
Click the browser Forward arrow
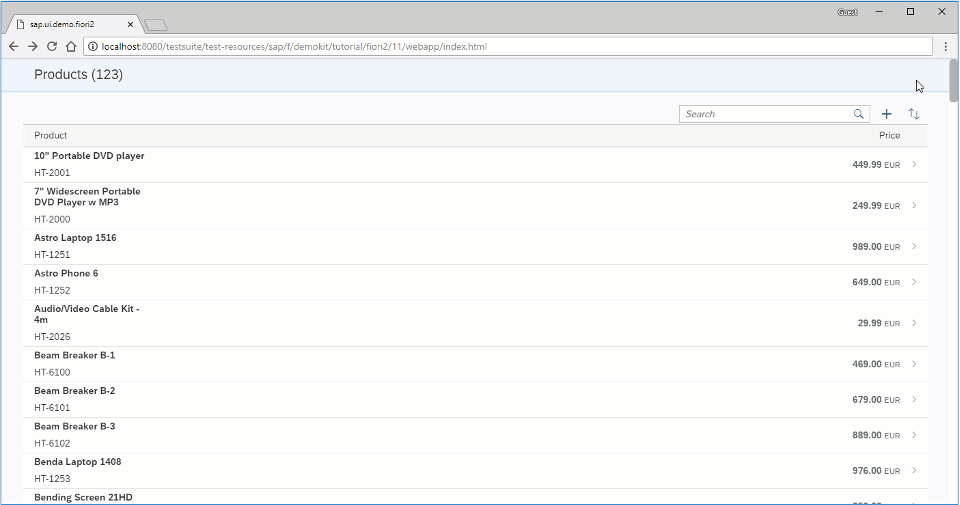click(x=33, y=47)
